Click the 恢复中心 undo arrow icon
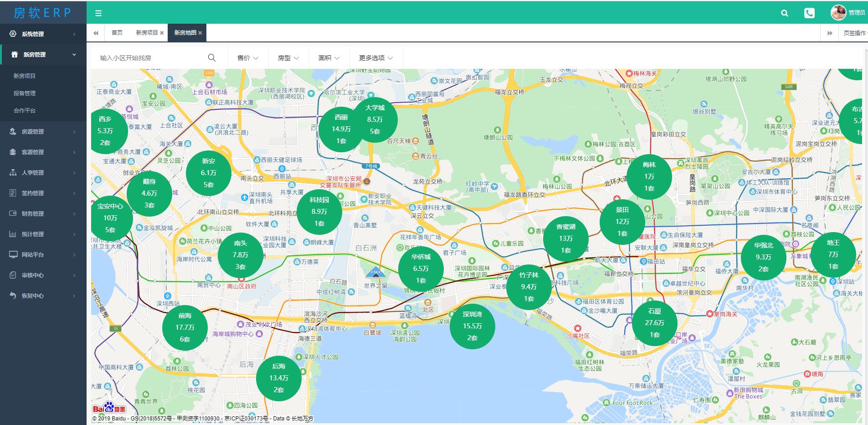The height and width of the screenshot is (425, 868). tap(13, 295)
